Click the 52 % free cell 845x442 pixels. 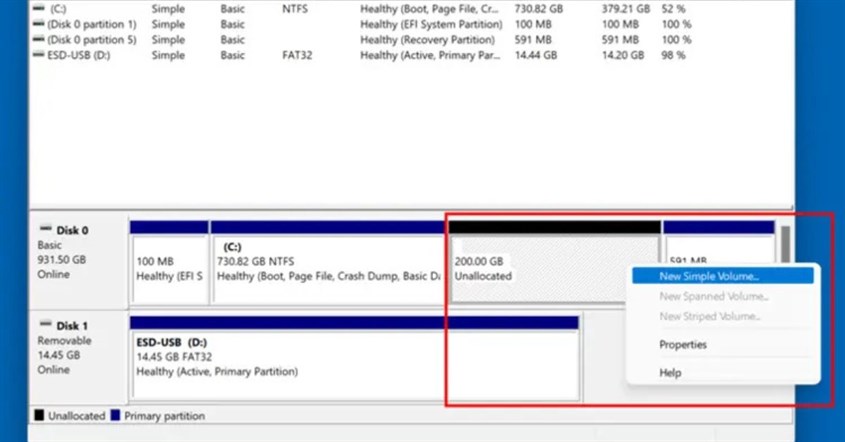[674, 9]
